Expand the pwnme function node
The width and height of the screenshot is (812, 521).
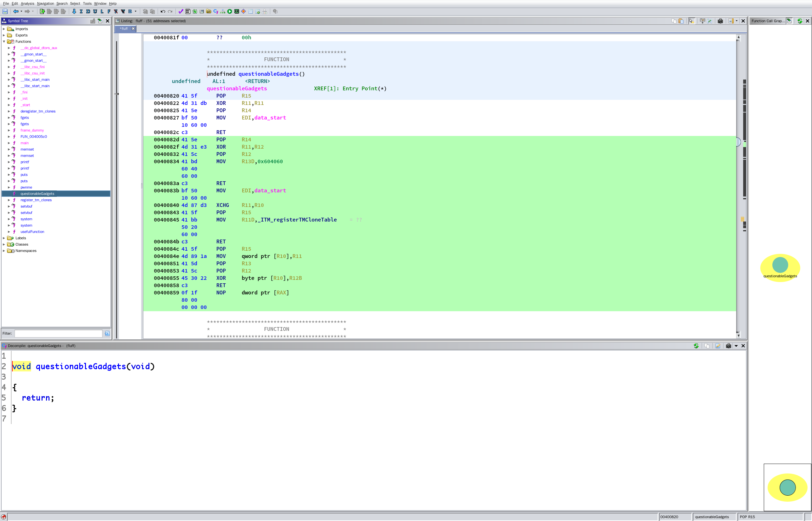(x=9, y=187)
